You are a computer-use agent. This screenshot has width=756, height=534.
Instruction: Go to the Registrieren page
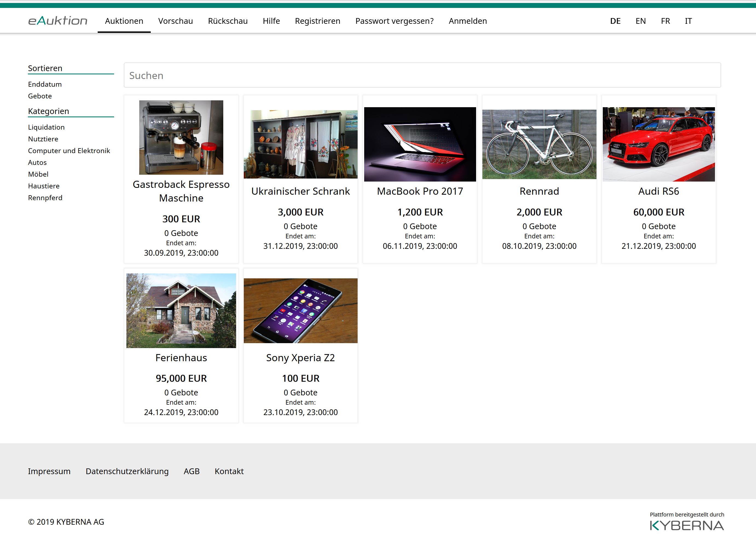coord(317,21)
